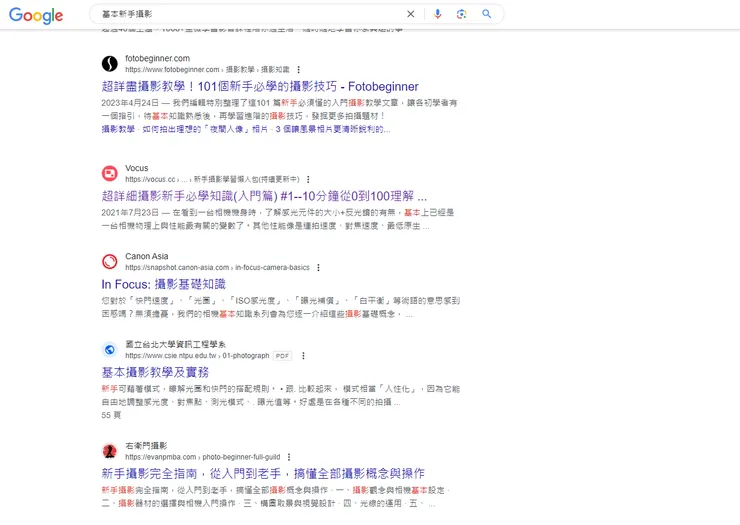Click the 右衛門攝影 site favicon
This screenshot has height=525, width=740.
[x=109, y=451]
